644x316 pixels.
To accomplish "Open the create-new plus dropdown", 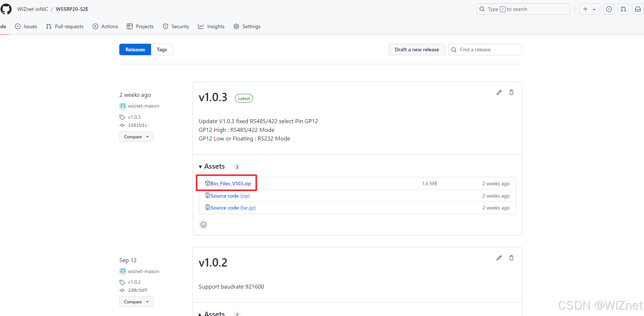I will [589, 9].
